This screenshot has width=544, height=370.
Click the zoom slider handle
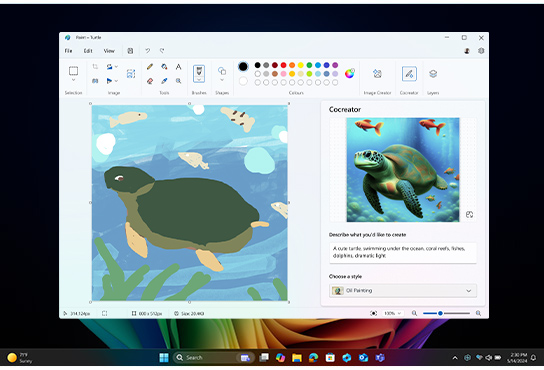point(440,313)
